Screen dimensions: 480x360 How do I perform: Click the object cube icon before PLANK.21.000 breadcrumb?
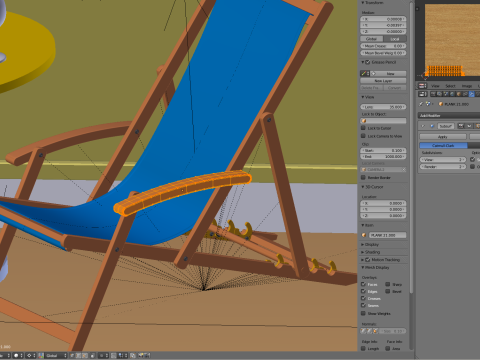point(441,104)
